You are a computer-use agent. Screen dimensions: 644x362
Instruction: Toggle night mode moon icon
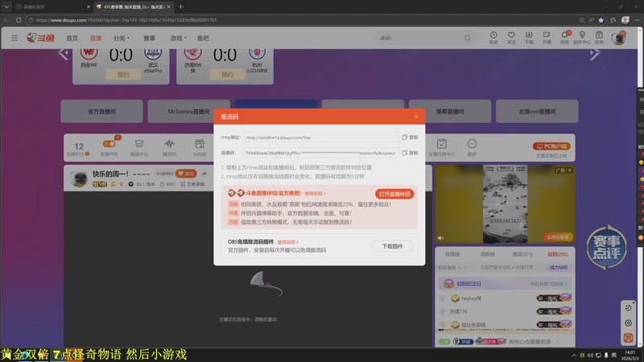pyautogui.click(x=628, y=307)
